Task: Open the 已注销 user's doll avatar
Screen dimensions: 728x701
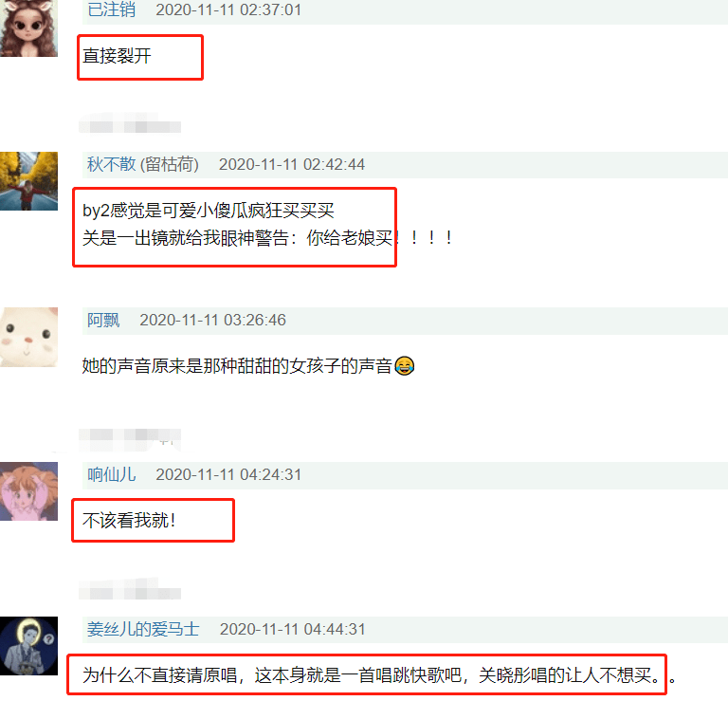Action: tap(28, 28)
